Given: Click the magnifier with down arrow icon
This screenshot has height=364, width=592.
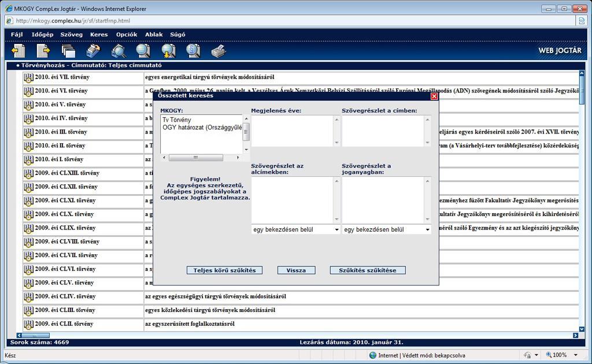Looking at the screenshot, I should (x=168, y=50).
